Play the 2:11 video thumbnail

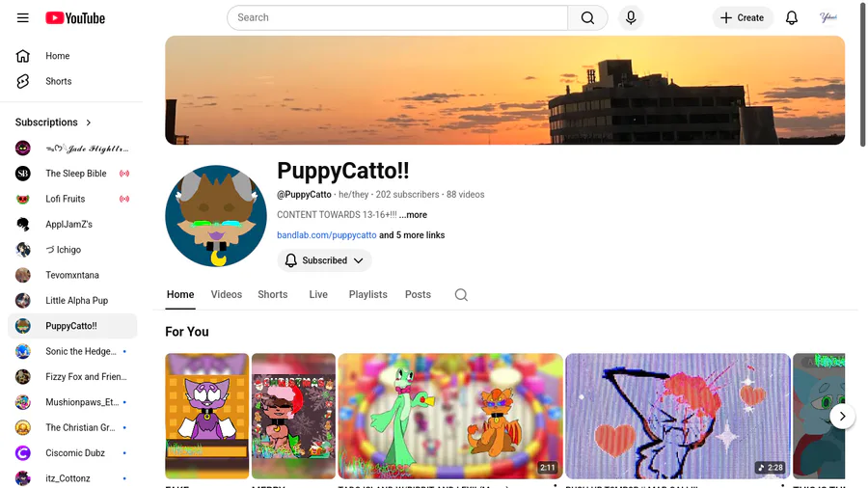[450, 416]
